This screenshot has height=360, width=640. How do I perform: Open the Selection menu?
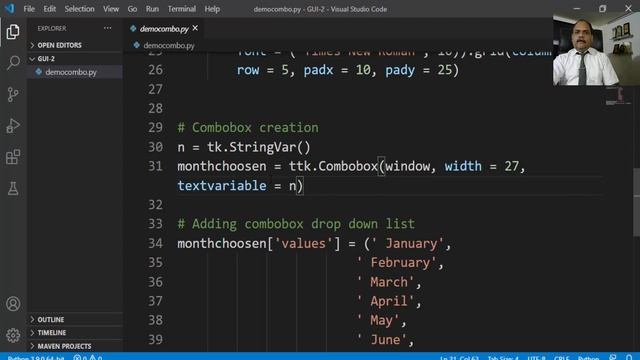pyautogui.click(x=79, y=9)
